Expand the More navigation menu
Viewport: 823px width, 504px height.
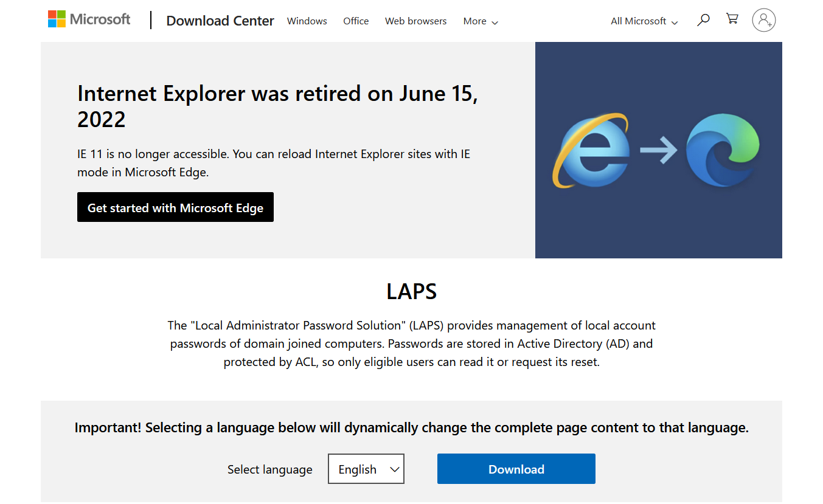[481, 21]
